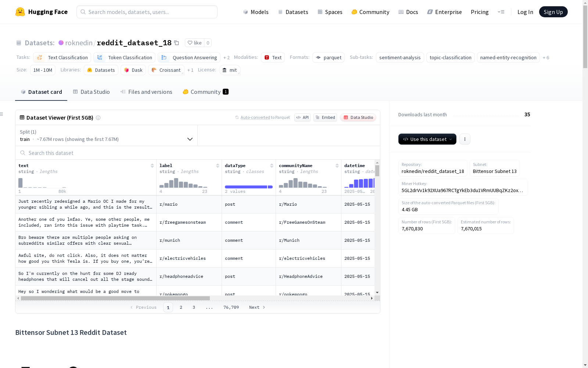The height and width of the screenshot is (368, 588).
Task: Go to page 3 of dataset rows
Action: coord(194,307)
